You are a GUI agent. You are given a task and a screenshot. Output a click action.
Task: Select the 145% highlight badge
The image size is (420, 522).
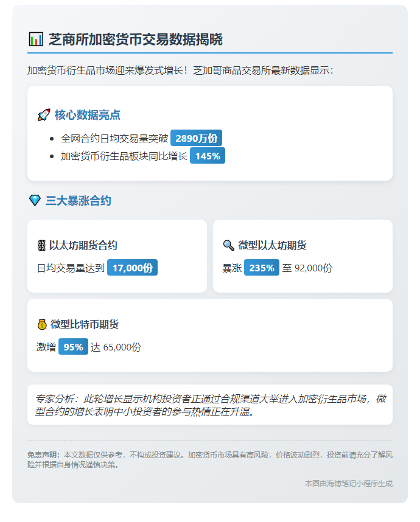click(x=208, y=156)
